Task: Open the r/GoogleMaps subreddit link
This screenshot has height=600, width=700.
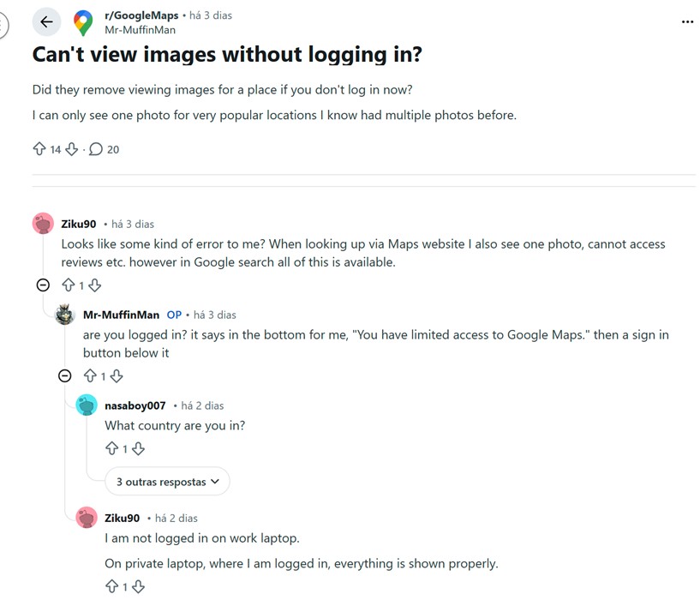Action: (x=141, y=15)
